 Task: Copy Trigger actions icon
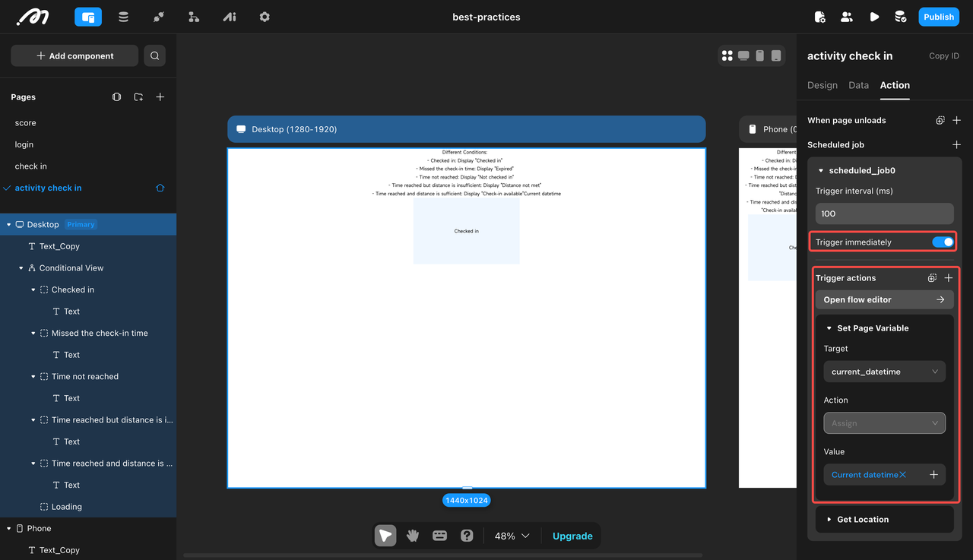point(932,278)
